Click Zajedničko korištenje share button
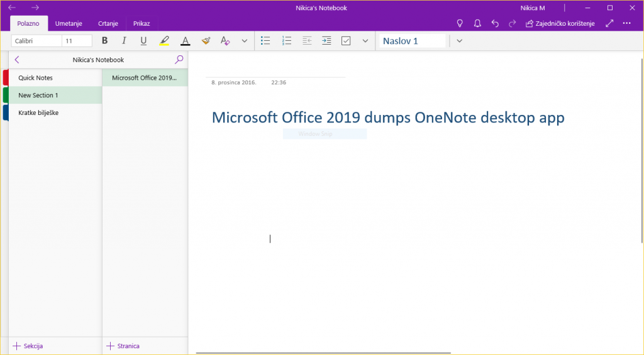 pyautogui.click(x=560, y=23)
